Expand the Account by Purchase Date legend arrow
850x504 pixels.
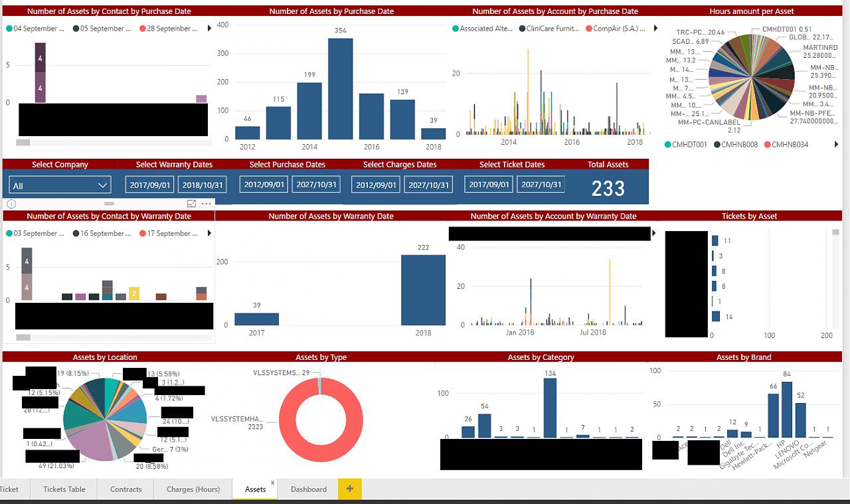tap(655, 29)
